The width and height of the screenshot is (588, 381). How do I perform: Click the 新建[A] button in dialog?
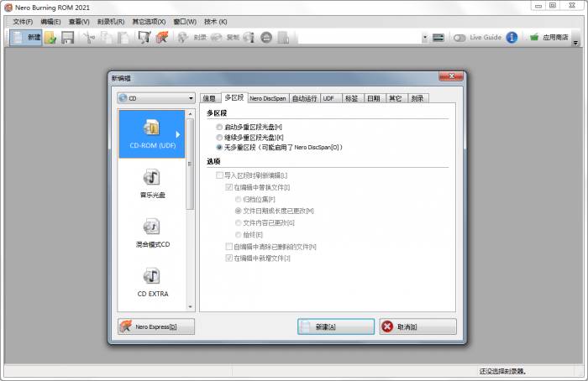pyautogui.click(x=336, y=326)
